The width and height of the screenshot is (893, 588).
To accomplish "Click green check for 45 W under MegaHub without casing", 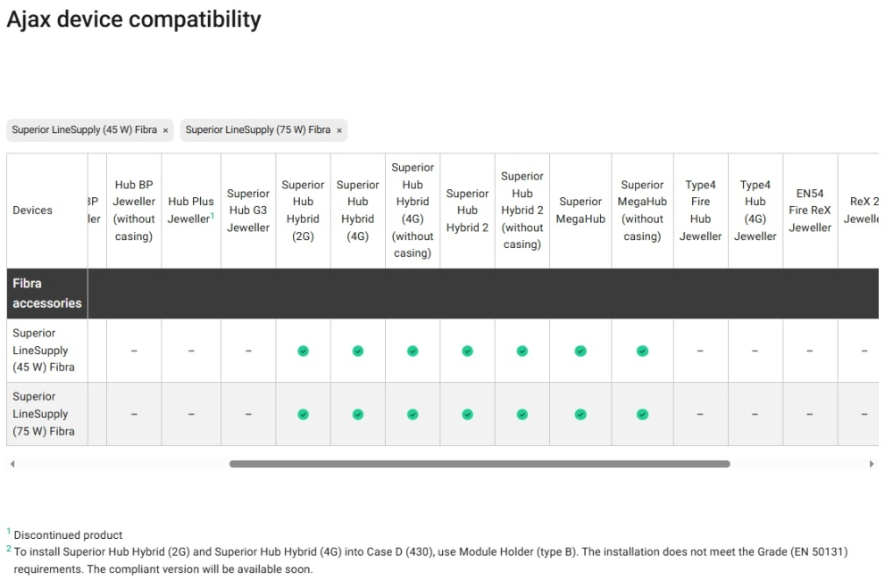I will pyautogui.click(x=642, y=352).
